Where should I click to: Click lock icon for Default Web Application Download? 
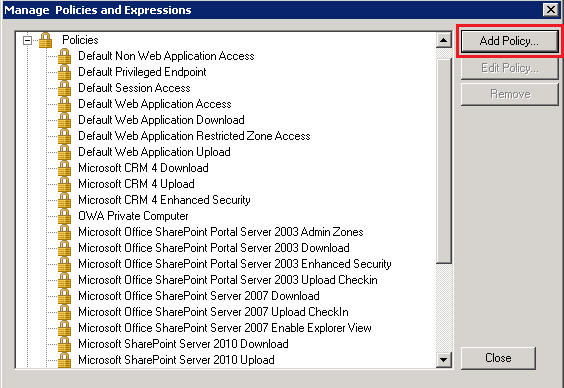(x=64, y=120)
